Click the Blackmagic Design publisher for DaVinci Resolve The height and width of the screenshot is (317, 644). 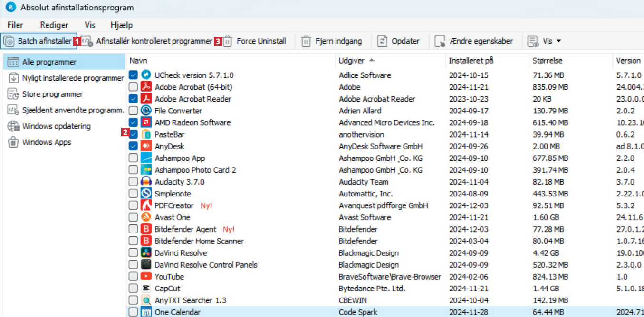pos(369,253)
